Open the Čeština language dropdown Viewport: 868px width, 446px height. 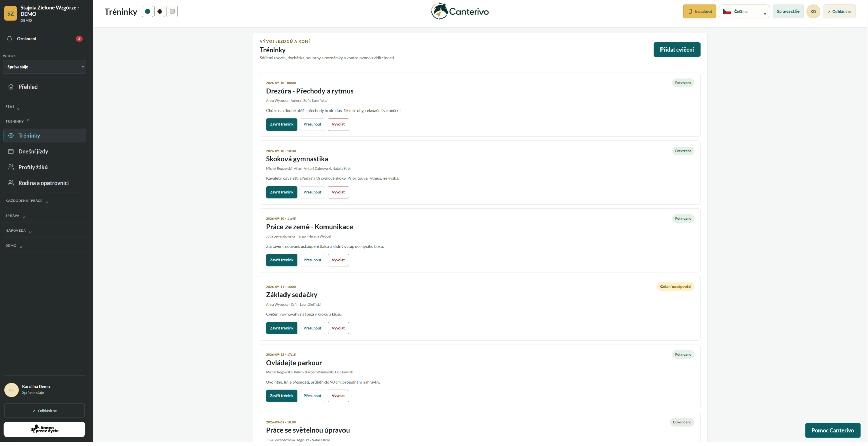click(x=745, y=12)
